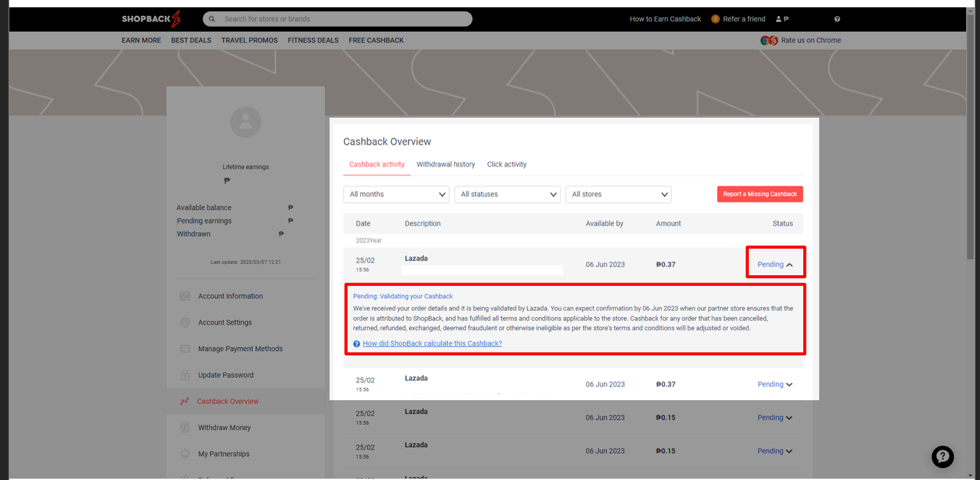Click the search magnifier icon

point(212,19)
